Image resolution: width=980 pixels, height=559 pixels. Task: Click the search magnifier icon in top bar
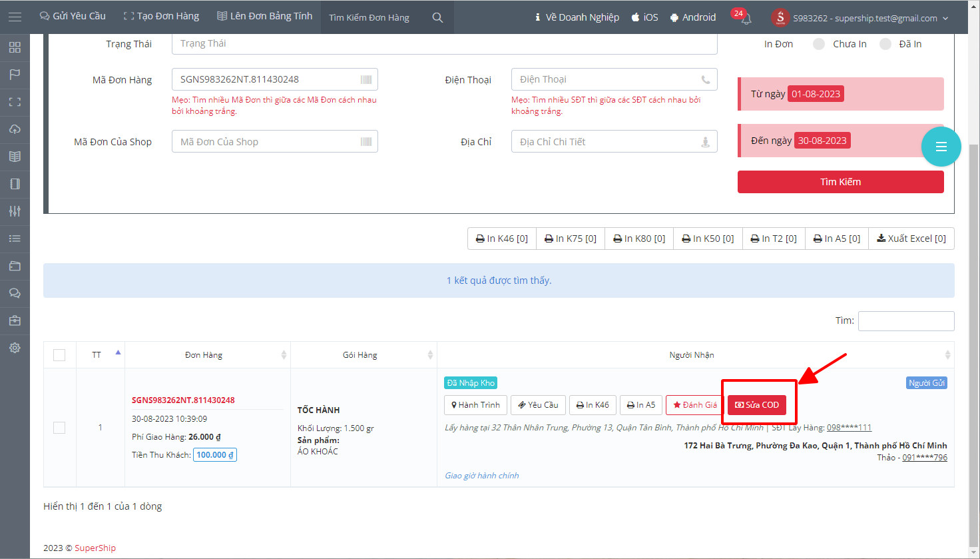(x=437, y=17)
